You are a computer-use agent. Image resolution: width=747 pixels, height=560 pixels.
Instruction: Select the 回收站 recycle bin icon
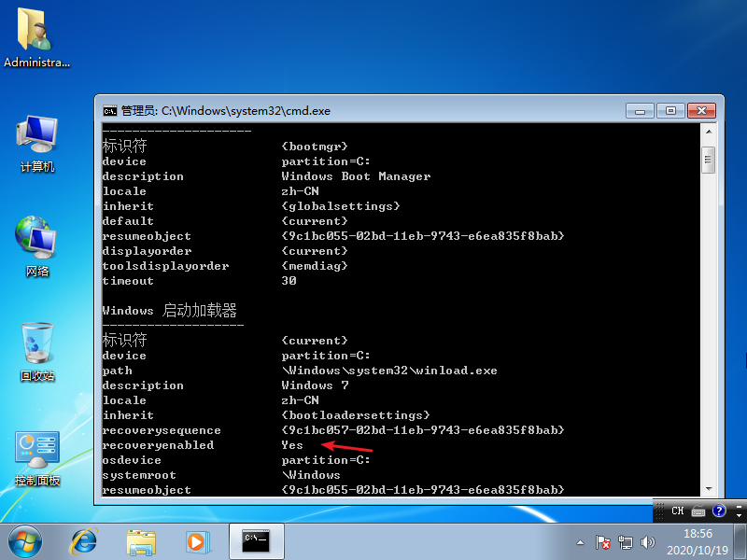tap(37, 352)
